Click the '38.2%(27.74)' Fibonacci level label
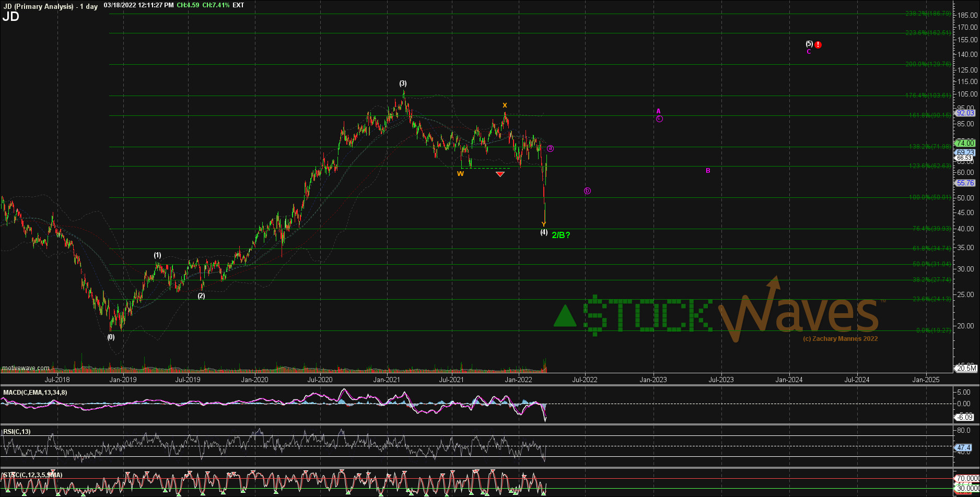Screen dimensions: 980x497 click(931, 280)
